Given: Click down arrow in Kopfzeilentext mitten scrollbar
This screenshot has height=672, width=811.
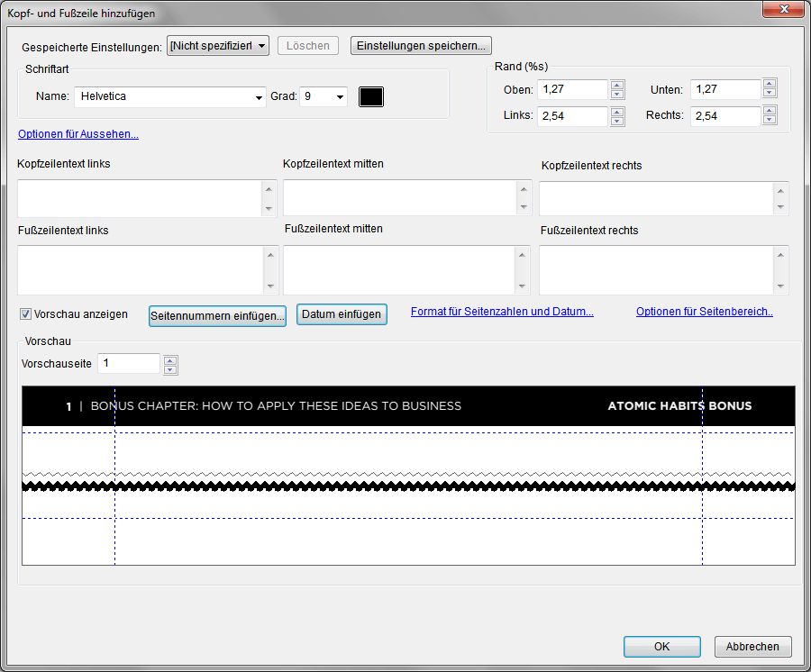Looking at the screenshot, I should pos(524,207).
